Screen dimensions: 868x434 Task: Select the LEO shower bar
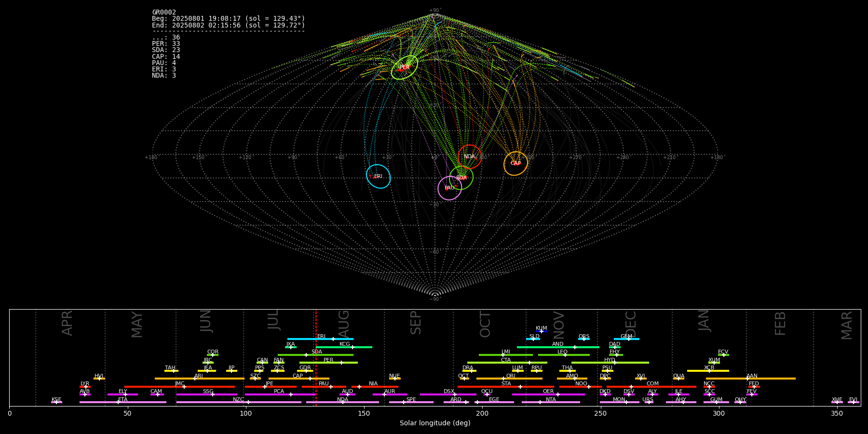pyautogui.click(x=564, y=355)
